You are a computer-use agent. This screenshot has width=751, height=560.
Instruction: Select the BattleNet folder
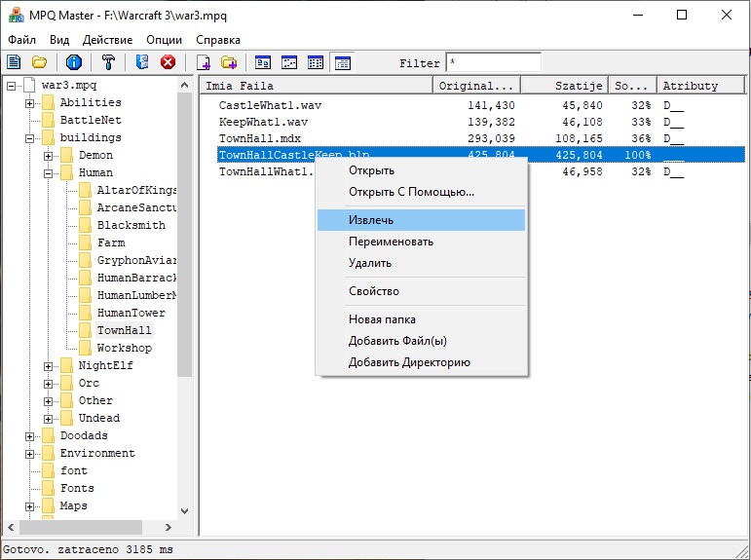coord(91,120)
